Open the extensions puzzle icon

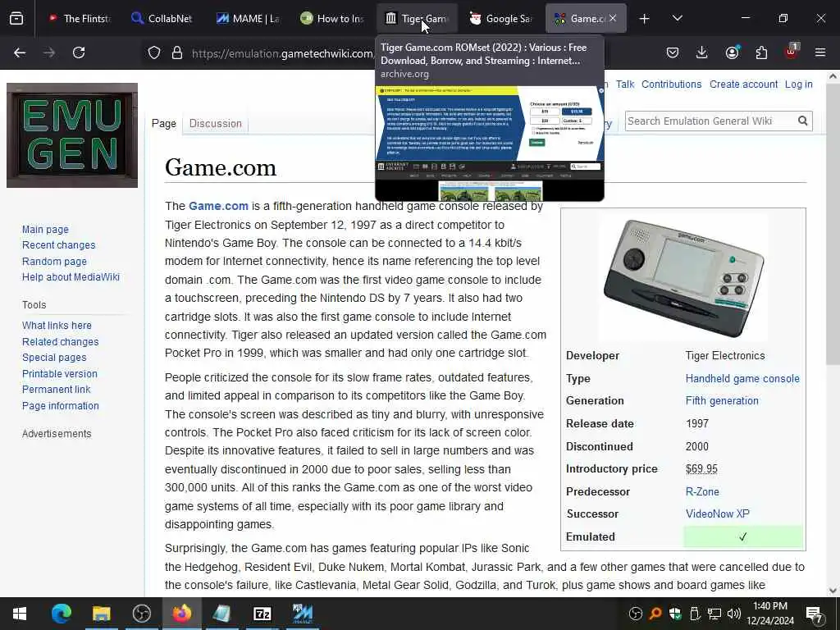761,52
